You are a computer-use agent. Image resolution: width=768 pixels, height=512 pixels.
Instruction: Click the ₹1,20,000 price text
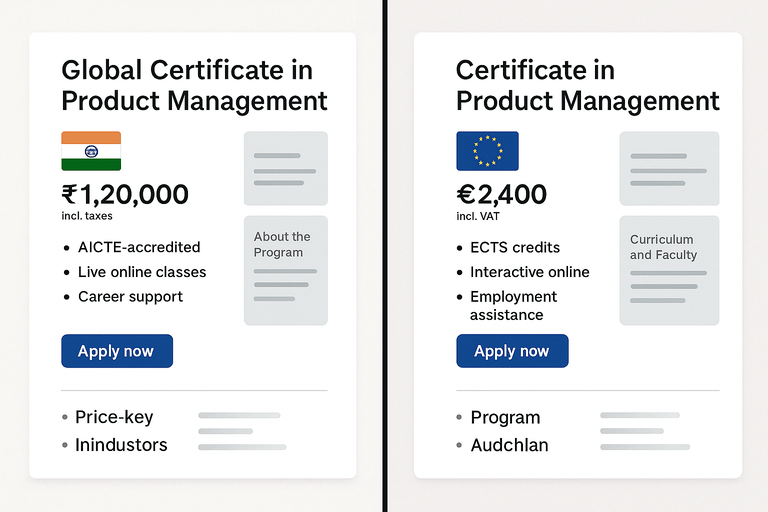(x=125, y=194)
